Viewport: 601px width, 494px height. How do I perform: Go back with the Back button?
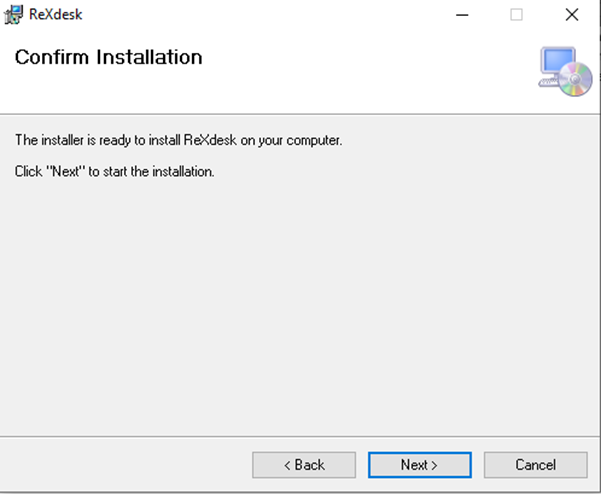303,465
